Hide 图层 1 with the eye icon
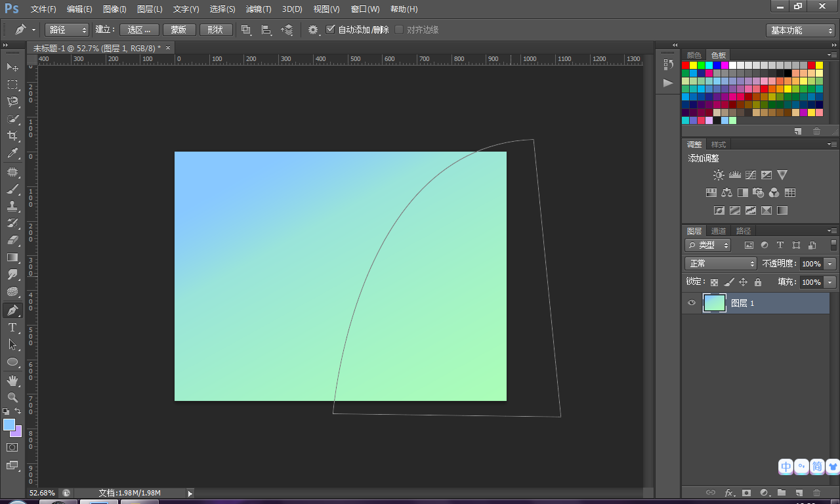Screen dimensions: 840x504 coord(692,303)
